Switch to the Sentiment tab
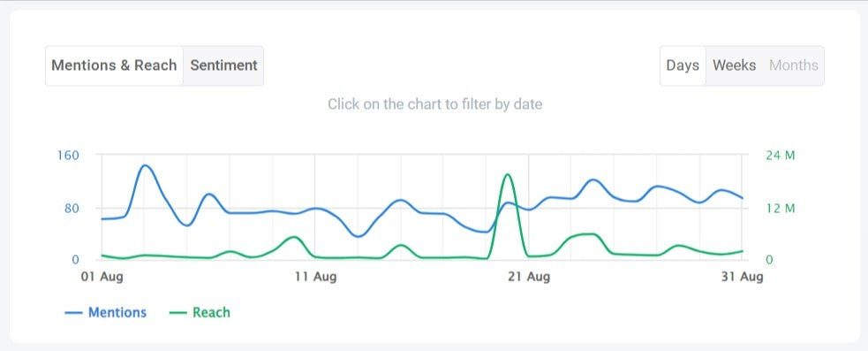Image resolution: width=868 pixels, height=351 pixels. click(x=223, y=65)
